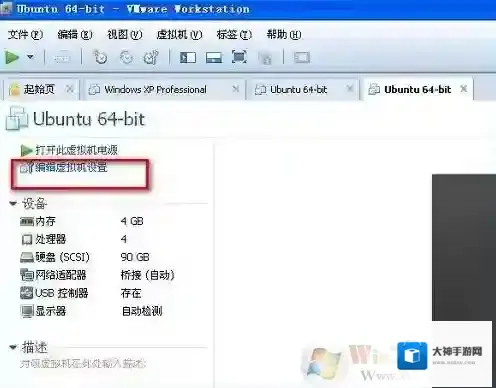This screenshot has height=388, width=496.
Task: Click the network adapter icon
Action: pyautogui.click(x=27, y=275)
